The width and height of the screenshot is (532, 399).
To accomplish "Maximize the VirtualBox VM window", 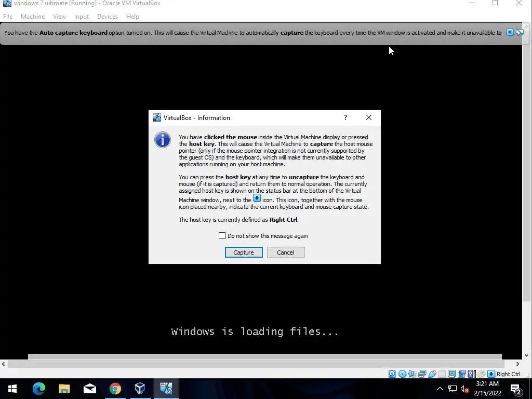I will tap(495, 3).
